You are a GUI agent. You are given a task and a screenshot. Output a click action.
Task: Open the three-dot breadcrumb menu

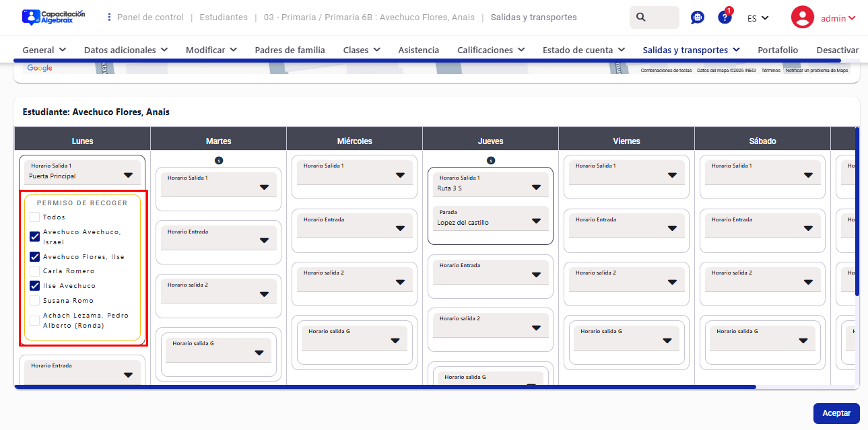110,17
